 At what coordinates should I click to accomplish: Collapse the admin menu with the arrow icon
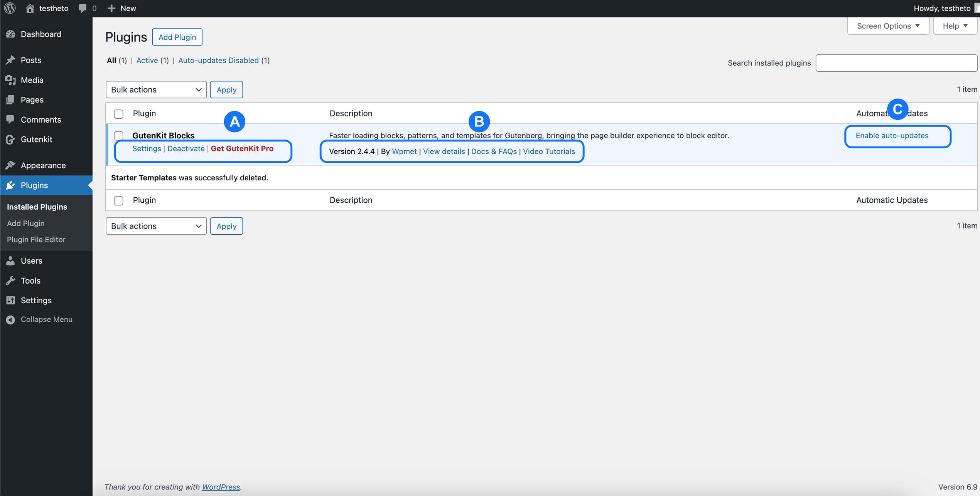pyautogui.click(x=10, y=319)
